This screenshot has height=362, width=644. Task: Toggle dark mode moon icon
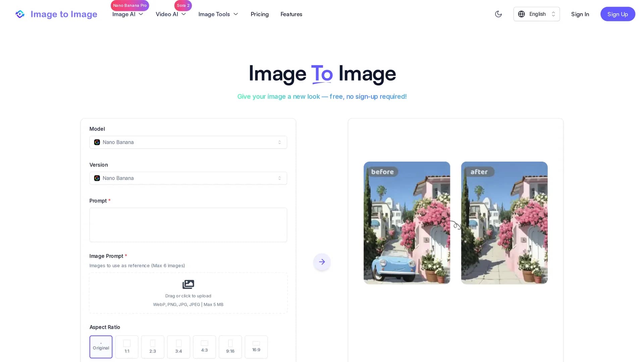(x=498, y=14)
